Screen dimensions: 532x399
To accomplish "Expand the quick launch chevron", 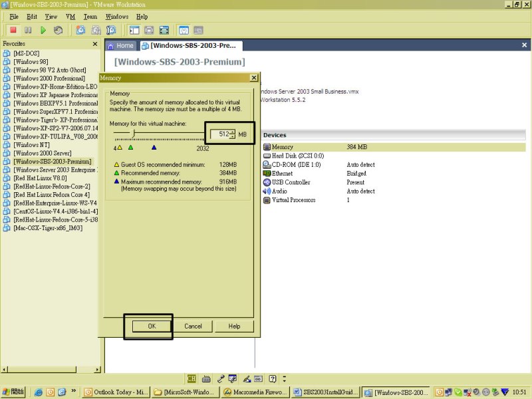I will coord(74,391).
